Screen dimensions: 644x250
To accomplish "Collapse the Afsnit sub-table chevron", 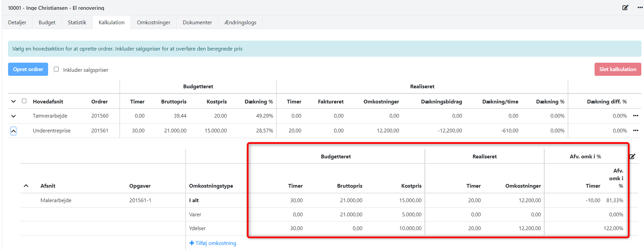I will click(x=26, y=186).
